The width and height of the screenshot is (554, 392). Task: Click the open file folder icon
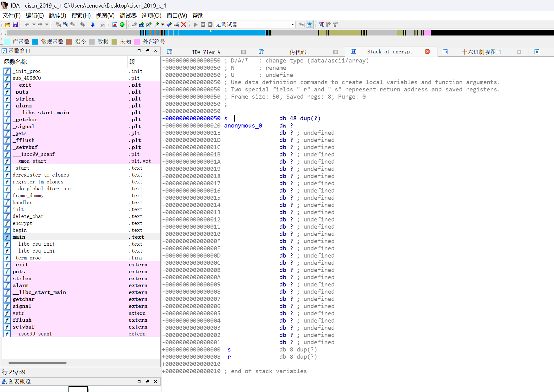click(x=8, y=24)
